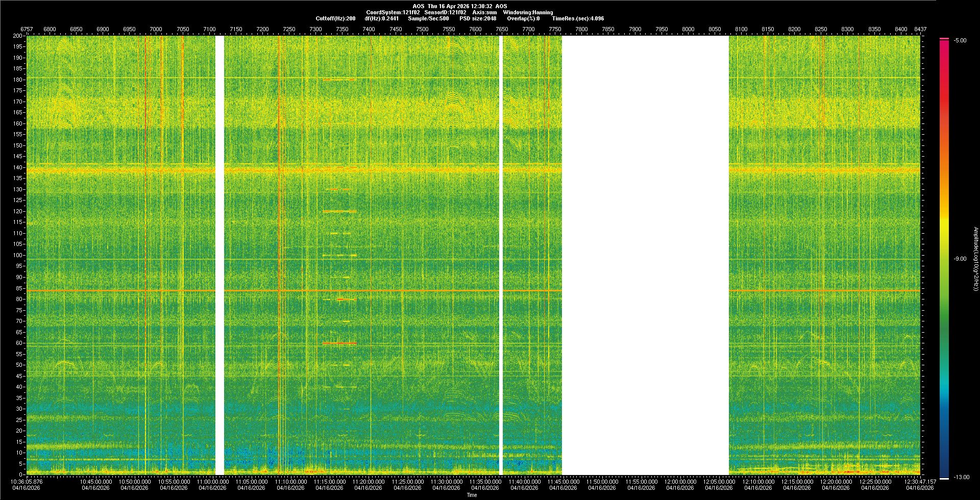This screenshot has width=980, height=500.
Task: Click the TimeRes.(sec):4.096 header value
Action: tap(578, 18)
